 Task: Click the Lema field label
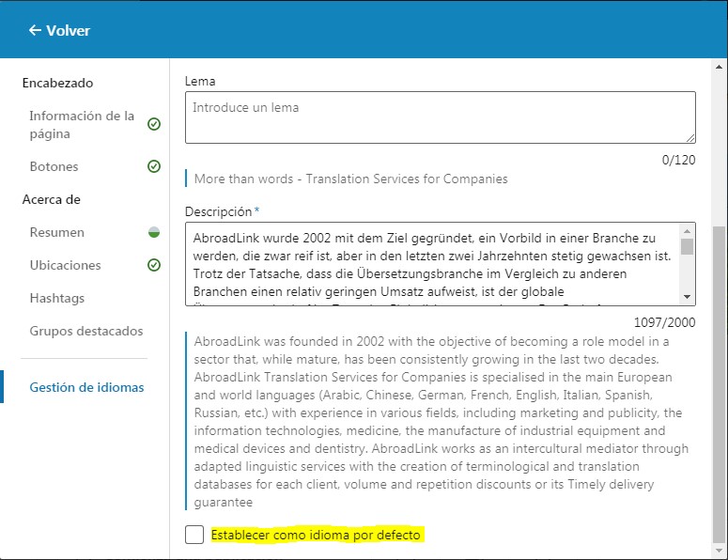click(200, 81)
